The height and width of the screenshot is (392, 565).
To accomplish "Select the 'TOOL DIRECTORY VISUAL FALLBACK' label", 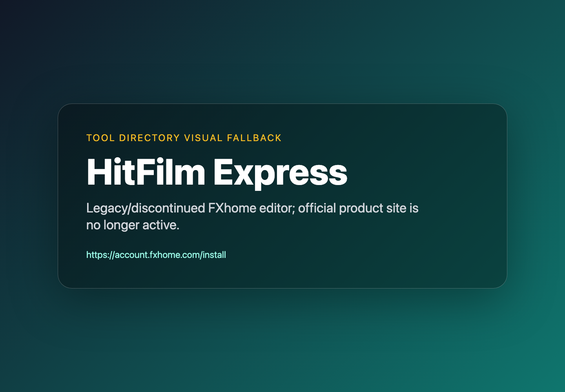I will [184, 138].
